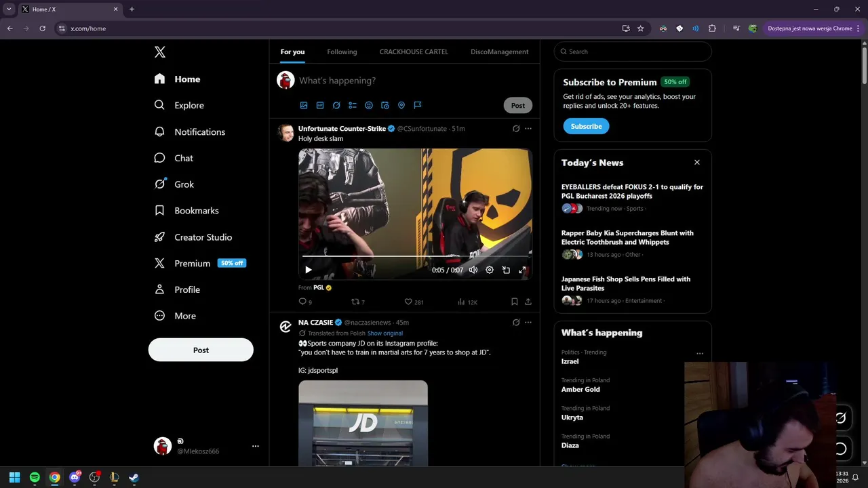868x488 pixels.
Task: Expand the More menu in sidebar
Action: pos(175,316)
